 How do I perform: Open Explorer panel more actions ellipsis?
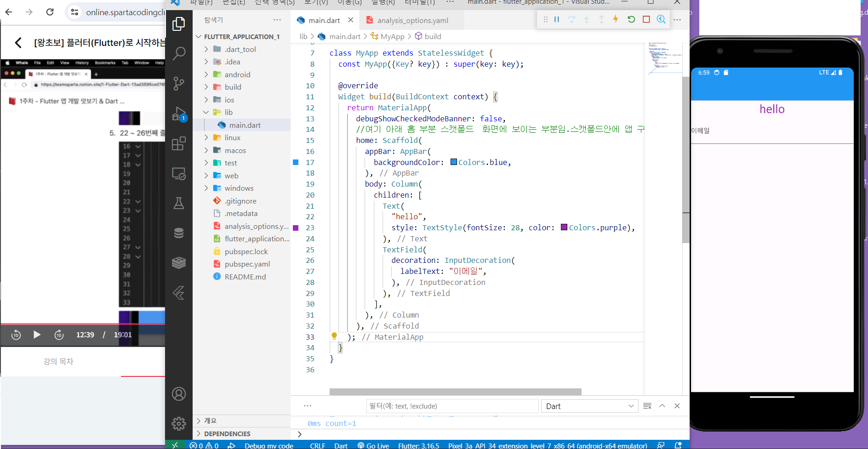277,20
